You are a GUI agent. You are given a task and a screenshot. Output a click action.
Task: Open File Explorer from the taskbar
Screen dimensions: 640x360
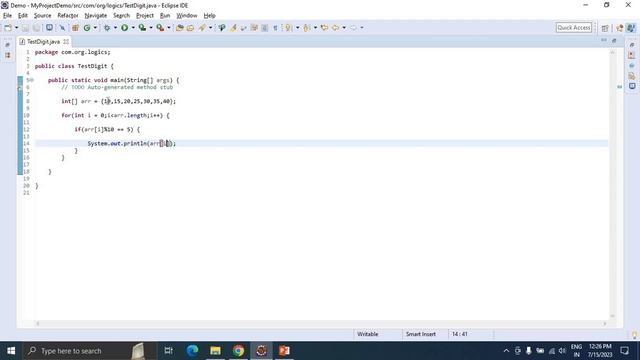tap(216, 351)
